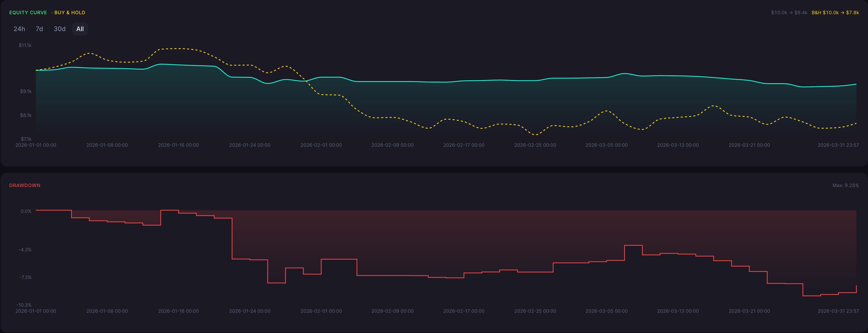Click the Max: 9.28% drawdown value
The height and width of the screenshot is (333, 868).
pyautogui.click(x=845, y=185)
